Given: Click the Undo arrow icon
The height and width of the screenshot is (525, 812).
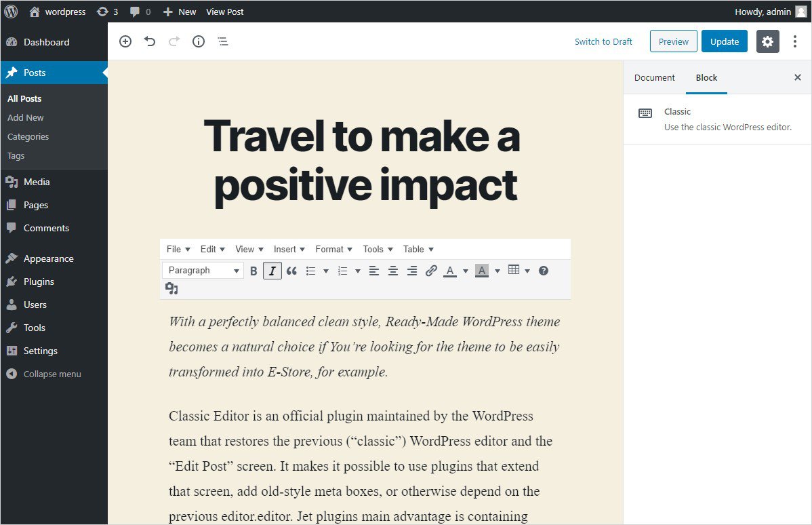Looking at the screenshot, I should pos(150,41).
